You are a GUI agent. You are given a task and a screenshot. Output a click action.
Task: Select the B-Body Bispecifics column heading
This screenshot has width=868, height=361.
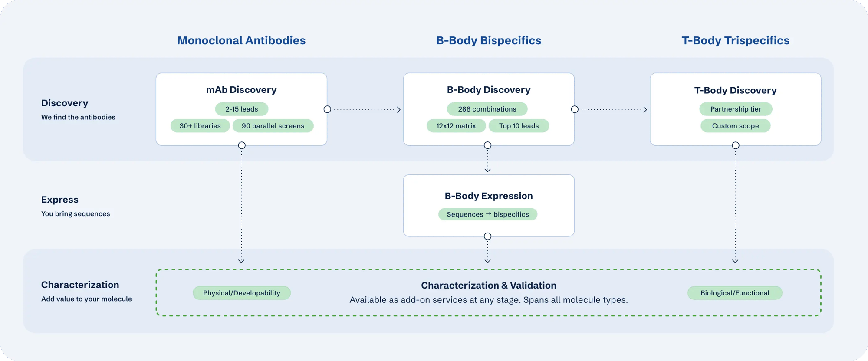[x=489, y=40]
